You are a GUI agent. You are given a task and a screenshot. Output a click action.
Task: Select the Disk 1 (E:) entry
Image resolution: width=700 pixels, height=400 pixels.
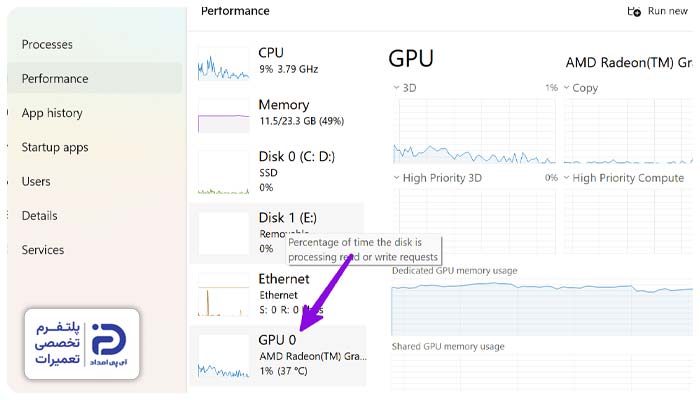tap(278, 233)
